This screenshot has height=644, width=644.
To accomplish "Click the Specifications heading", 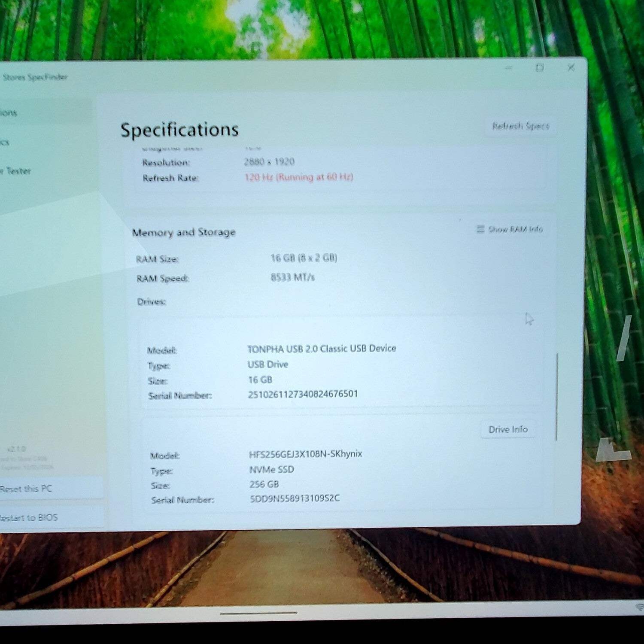I will [179, 129].
